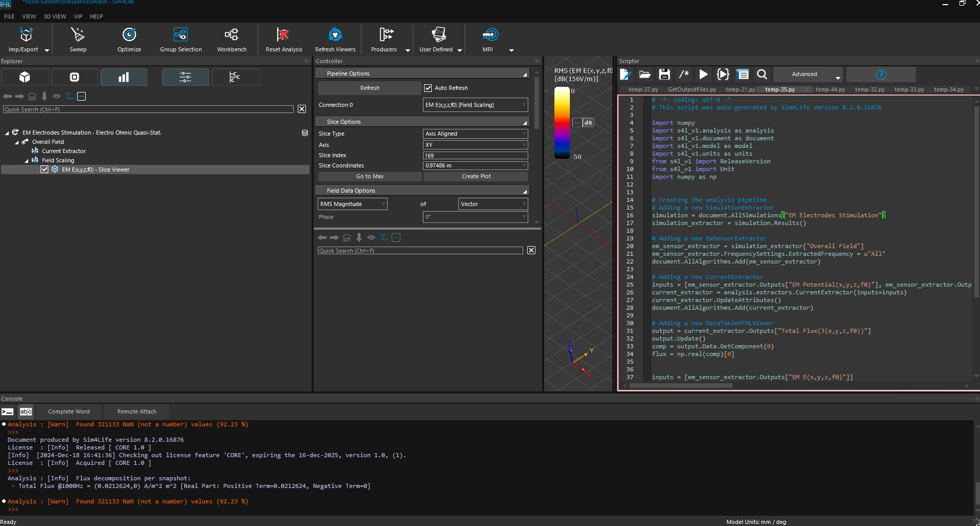Click the Slice Index field
This screenshot has height=526, width=980.
(475, 155)
